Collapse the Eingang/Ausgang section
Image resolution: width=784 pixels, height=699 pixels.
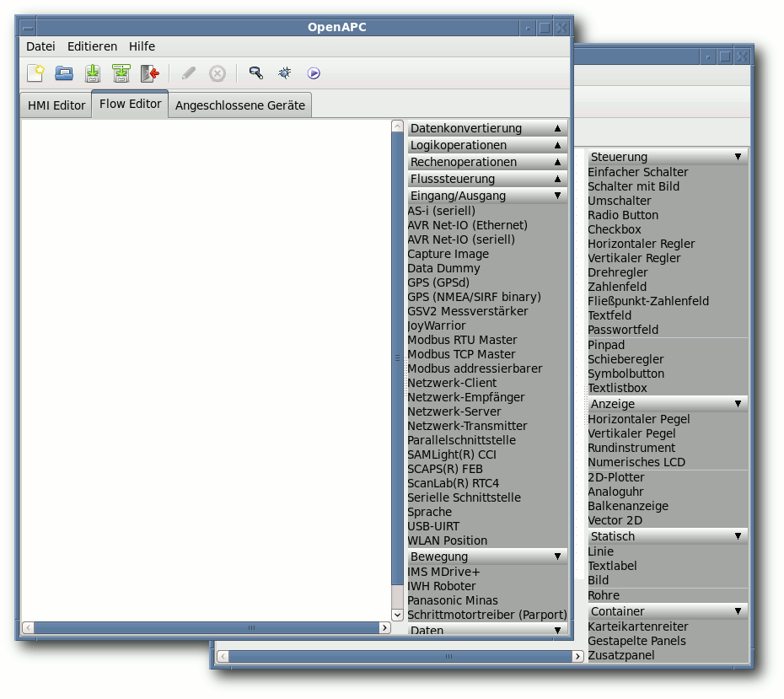487,196
